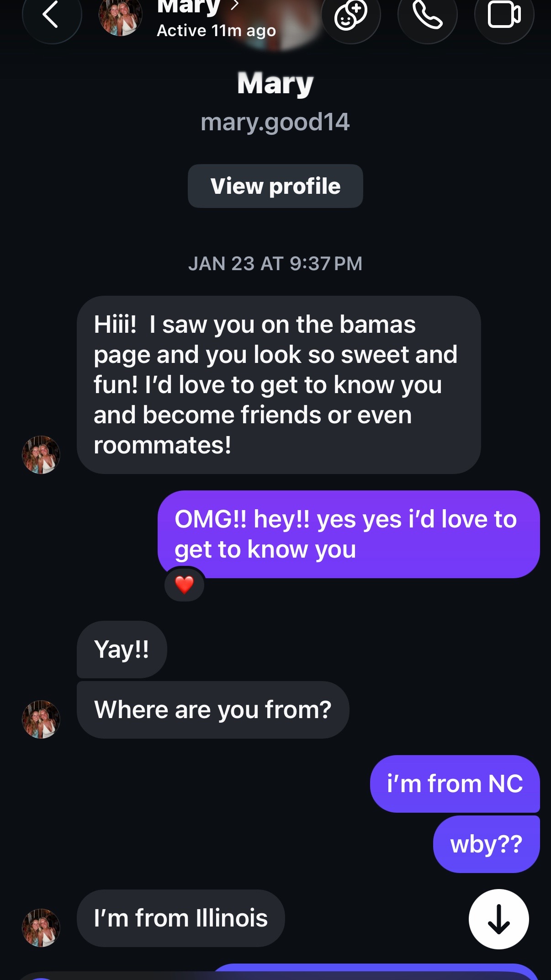The width and height of the screenshot is (551, 980).
Task: Tap the back arrow icon
Action: pos(52,15)
